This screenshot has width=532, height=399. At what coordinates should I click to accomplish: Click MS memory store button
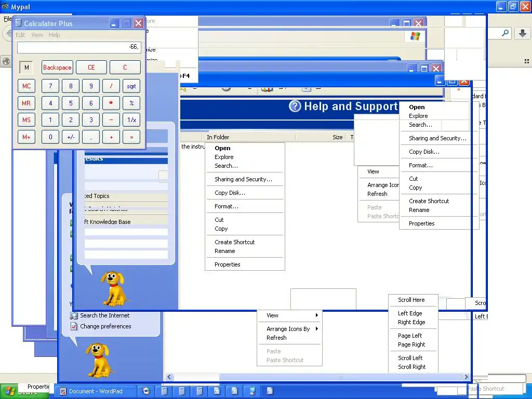pyautogui.click(x=26, y=120)
